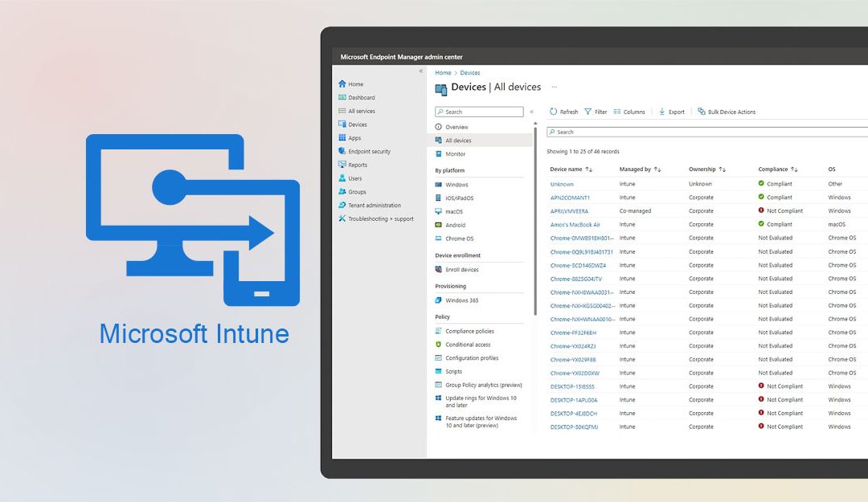Click the device submenu scrollbar

pos(535,220)
